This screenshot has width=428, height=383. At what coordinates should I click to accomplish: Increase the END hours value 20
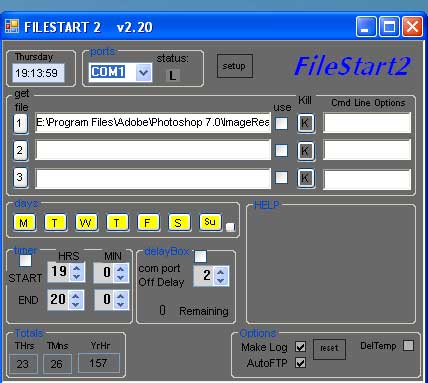click(76, 296)
